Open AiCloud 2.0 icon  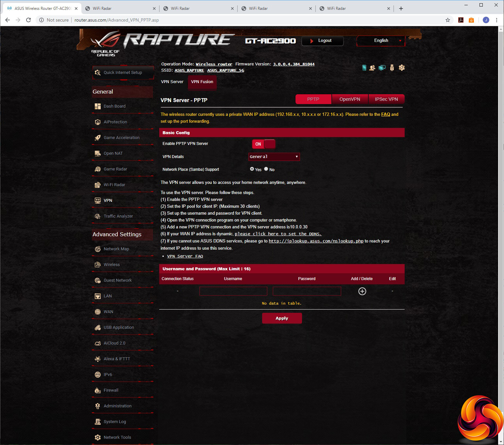click(97, 343)
